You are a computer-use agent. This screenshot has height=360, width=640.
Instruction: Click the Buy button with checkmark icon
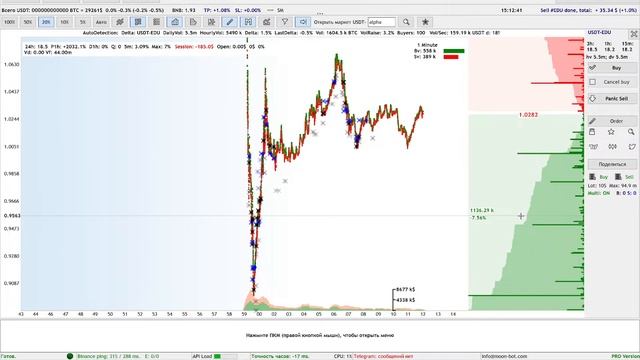[x=612, y=68]
